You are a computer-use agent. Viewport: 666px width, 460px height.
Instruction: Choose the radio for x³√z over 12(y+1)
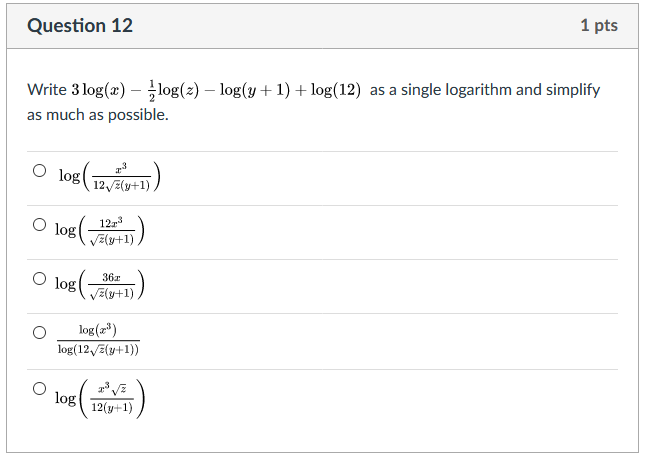click(x=40, y=387)
